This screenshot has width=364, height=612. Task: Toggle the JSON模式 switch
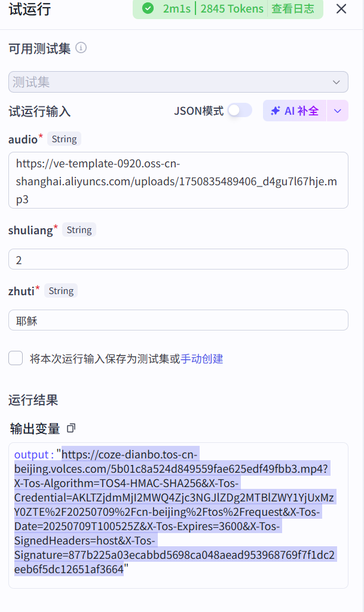coord(240,111)
